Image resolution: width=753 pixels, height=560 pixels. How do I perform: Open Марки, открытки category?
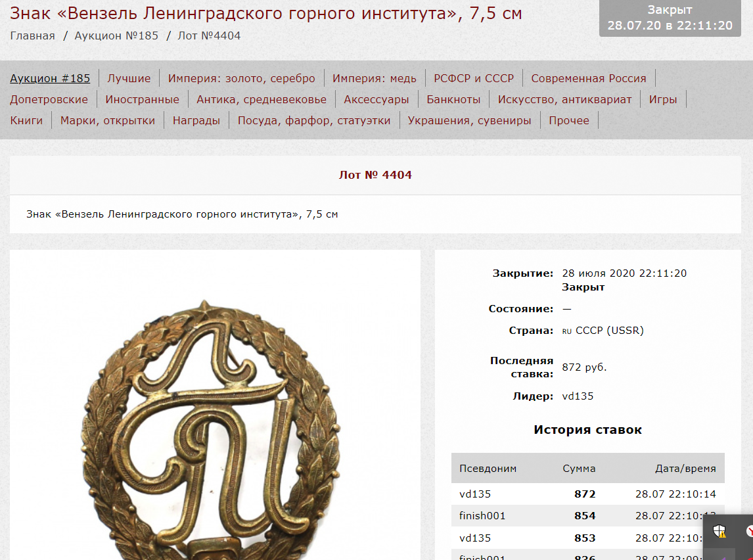point(108,120)
